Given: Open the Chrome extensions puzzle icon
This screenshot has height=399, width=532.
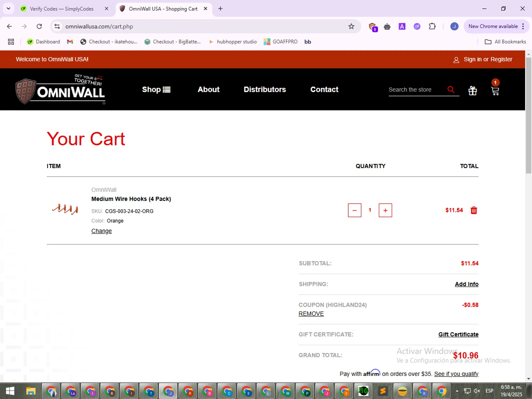Looking at the screenshot, I should click(x=432, y=26).
